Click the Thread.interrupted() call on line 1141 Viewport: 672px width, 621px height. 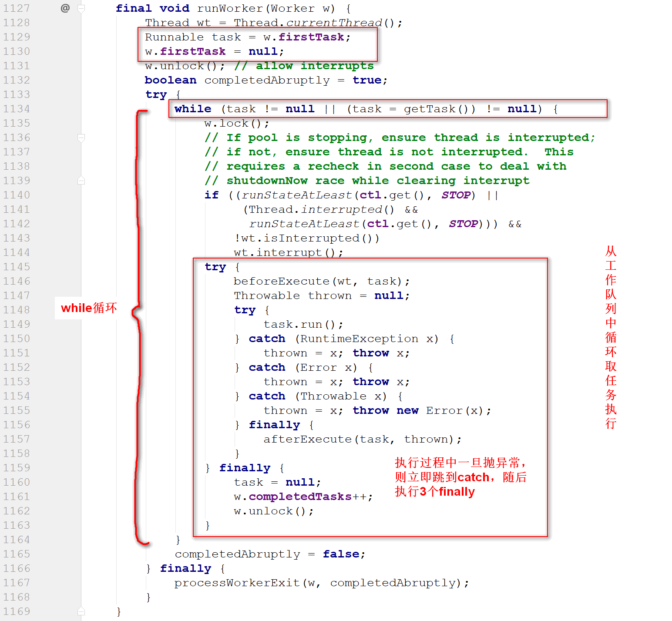tap(321, 209)
